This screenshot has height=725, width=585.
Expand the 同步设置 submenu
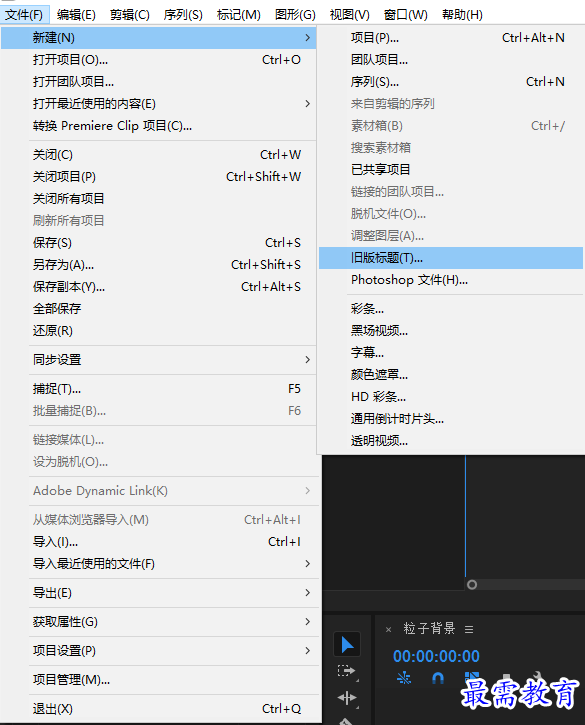(x=159, y=359)
